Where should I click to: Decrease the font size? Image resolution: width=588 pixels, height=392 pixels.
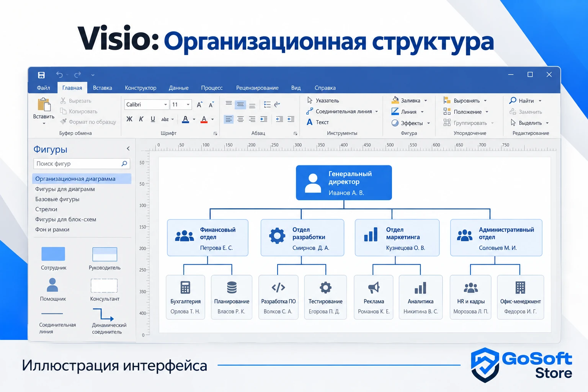click(211, 105)
